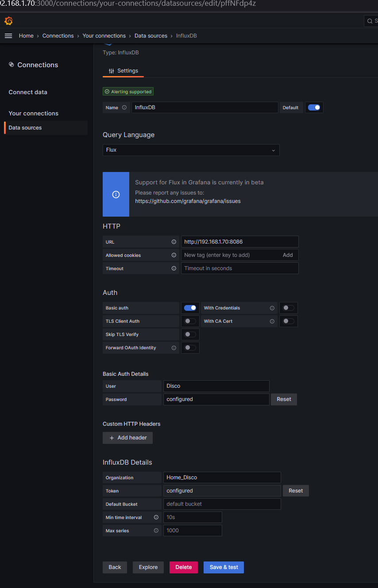Open the Query Language Flux dropdown

click(x=191, y=150)
